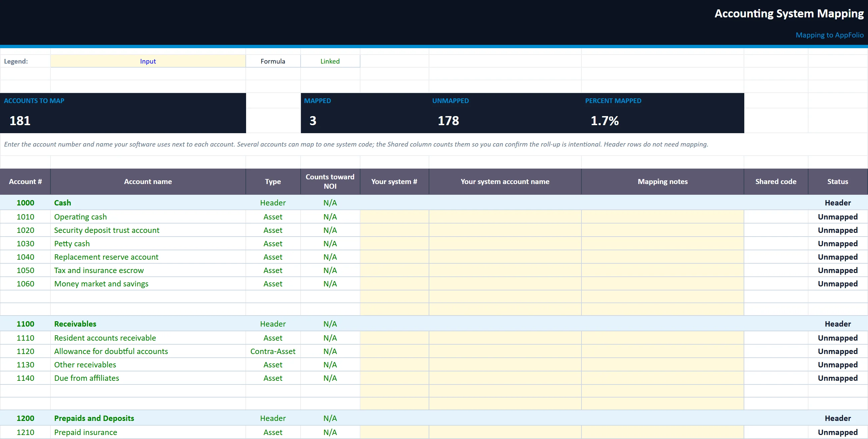Click the 'Accounting System Mapping' title

(789, 13)
